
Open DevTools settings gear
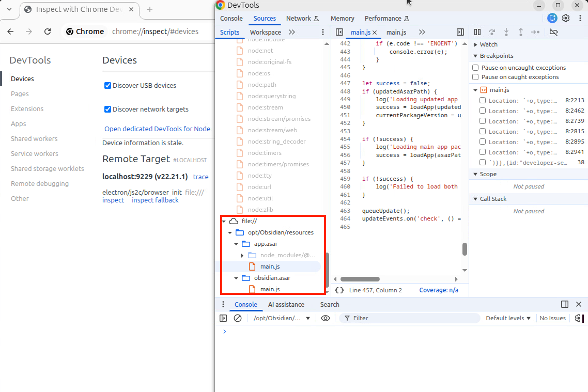coord(566,18)
